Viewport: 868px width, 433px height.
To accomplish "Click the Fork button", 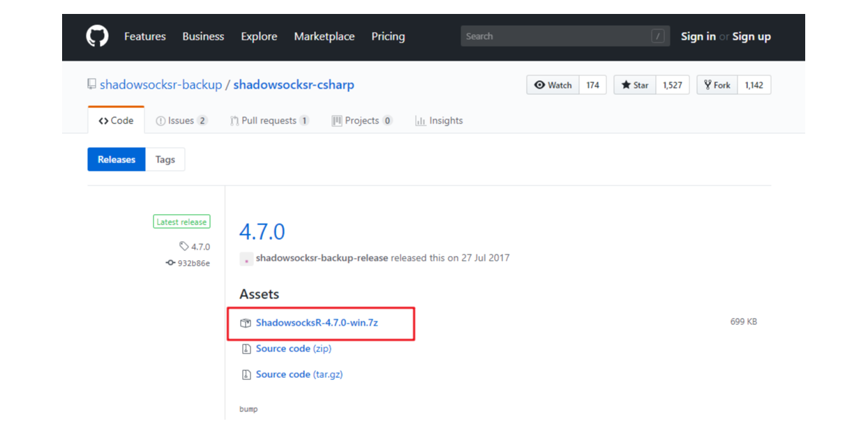I will pyautogui.click(x=717, y=85).
